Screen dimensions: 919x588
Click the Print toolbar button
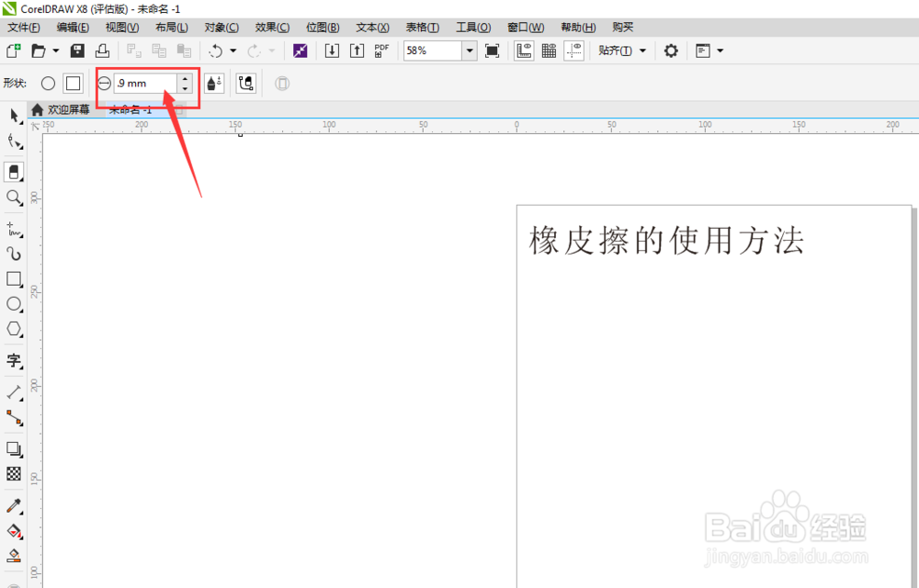pyautogui.click(x=102, y=51)
